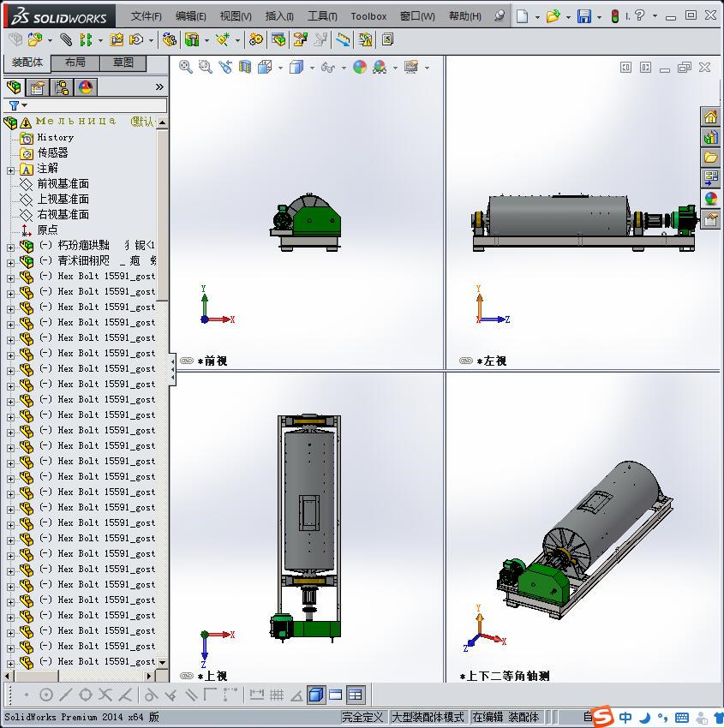Viewport: 724px width, 728px height.
Task: Open the 编辑(E) menu
Action: [190, 16]
